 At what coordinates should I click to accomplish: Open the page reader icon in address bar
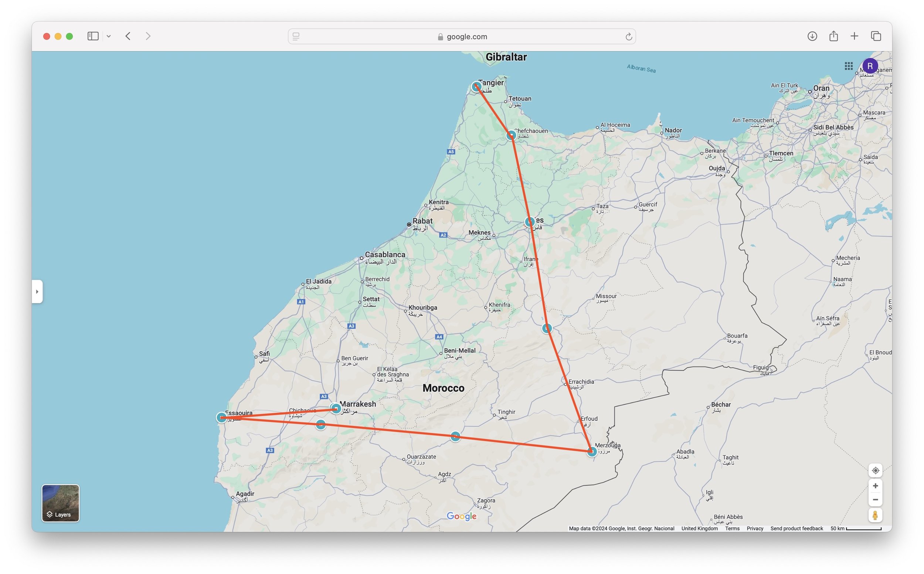[296, 37]
